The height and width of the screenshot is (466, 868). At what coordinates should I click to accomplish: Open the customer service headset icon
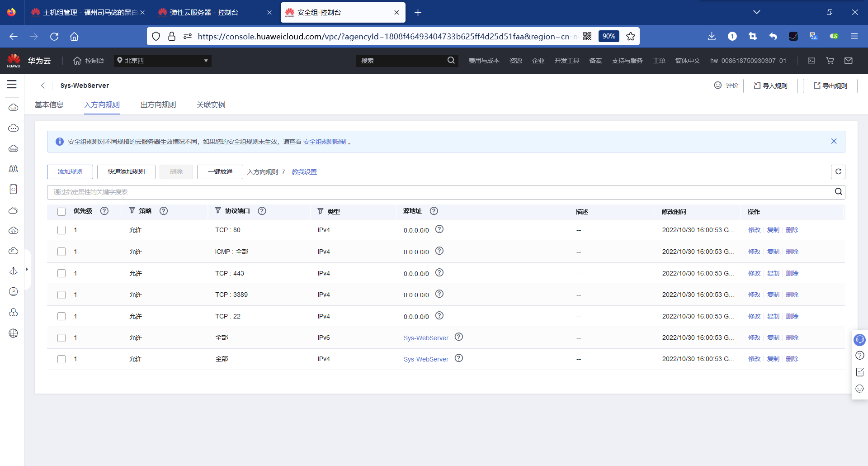point(859,339)
